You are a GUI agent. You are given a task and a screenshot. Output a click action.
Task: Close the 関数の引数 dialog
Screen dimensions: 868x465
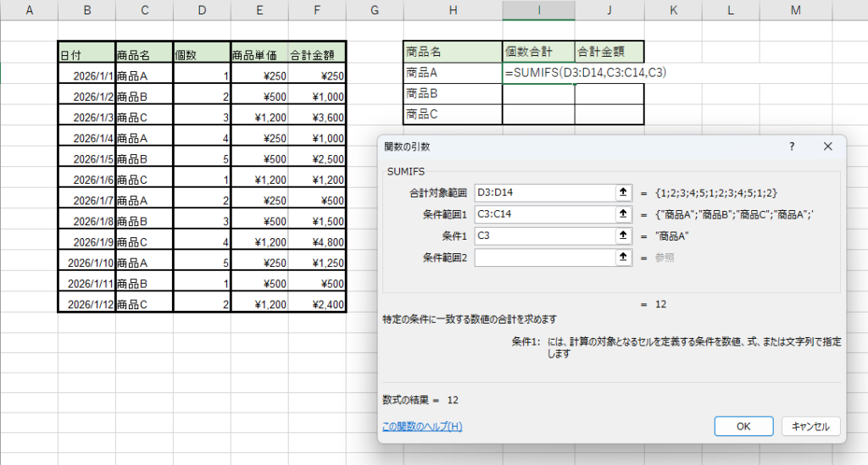click(828, 147)
